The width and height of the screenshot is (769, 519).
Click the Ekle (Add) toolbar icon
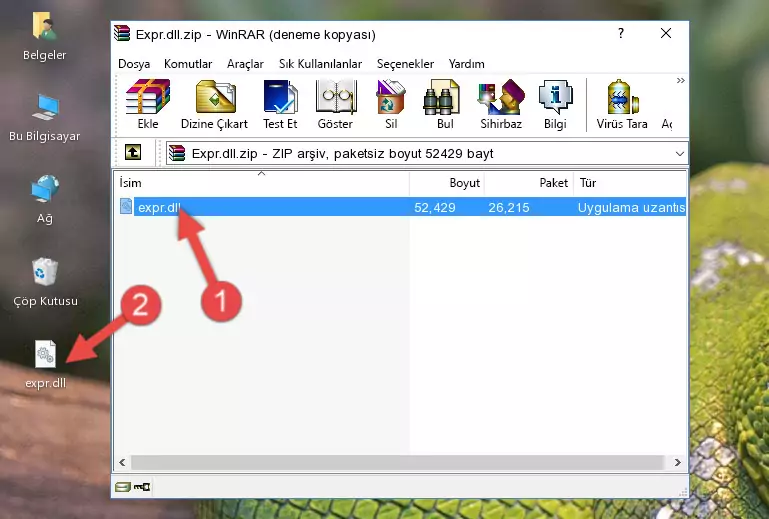148,104
